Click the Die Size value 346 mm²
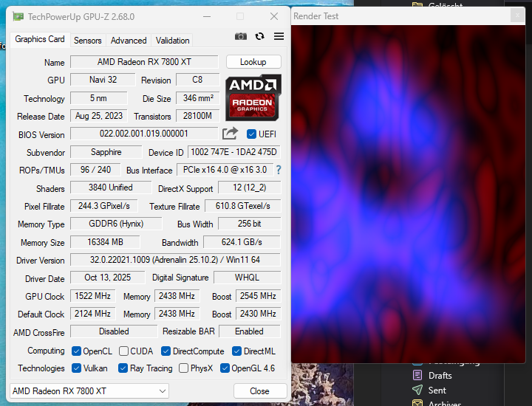Screen dimensions: 532x406 click(198, 98)
